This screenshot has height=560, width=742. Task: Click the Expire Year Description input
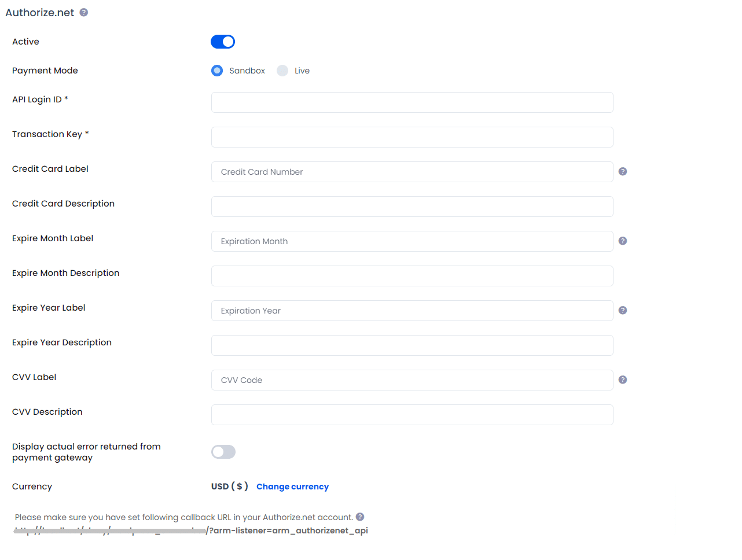pyautogui.click(x=412, y=345)
